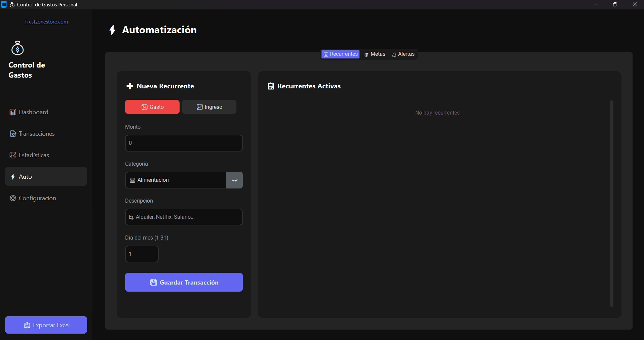The height and width of the screenshot is (340, 644).
Task: Click the app icon in title bar
Action: click(x=4, y=5)
